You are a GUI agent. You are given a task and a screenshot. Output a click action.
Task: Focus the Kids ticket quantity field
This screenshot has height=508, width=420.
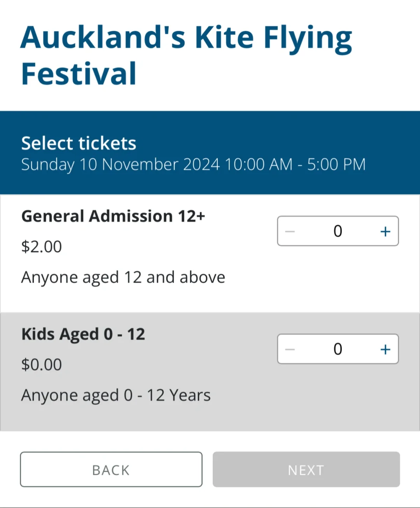pos(338,349)
